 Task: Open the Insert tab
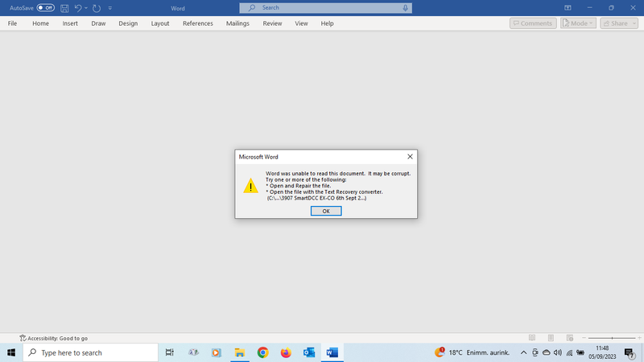pyautogui.click(x=70, y=23)
